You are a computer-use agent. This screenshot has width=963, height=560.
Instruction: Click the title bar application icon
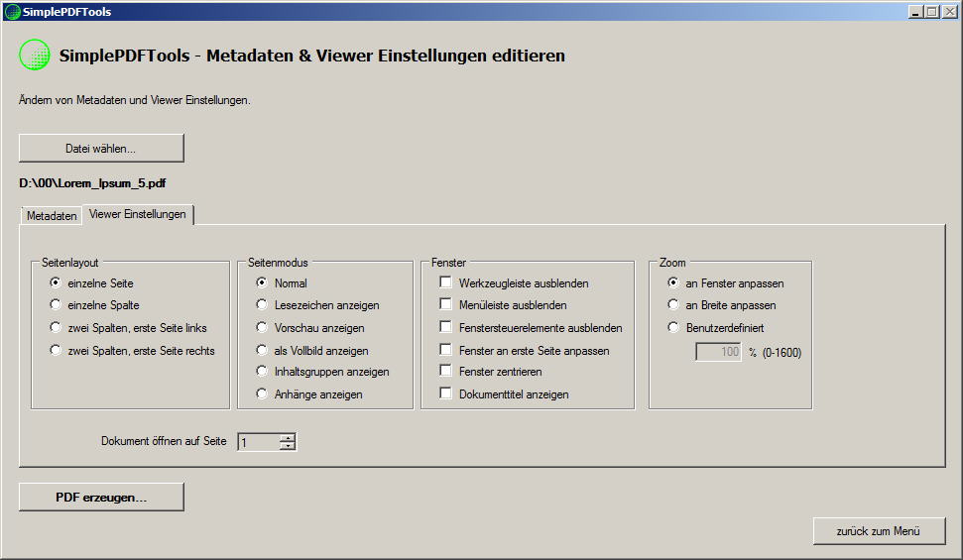pyautogui.click(x=12, y=12)
